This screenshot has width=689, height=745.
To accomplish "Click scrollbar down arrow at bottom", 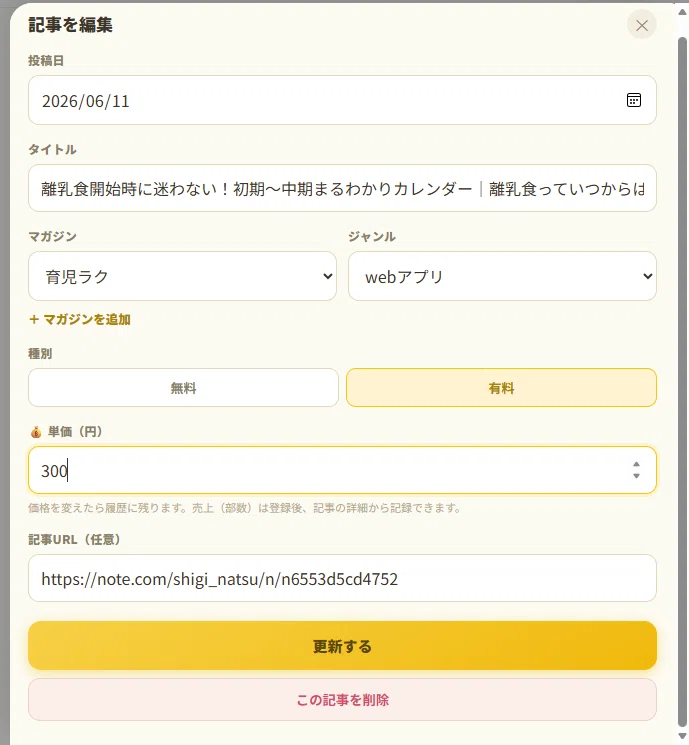I will [682, 736].
